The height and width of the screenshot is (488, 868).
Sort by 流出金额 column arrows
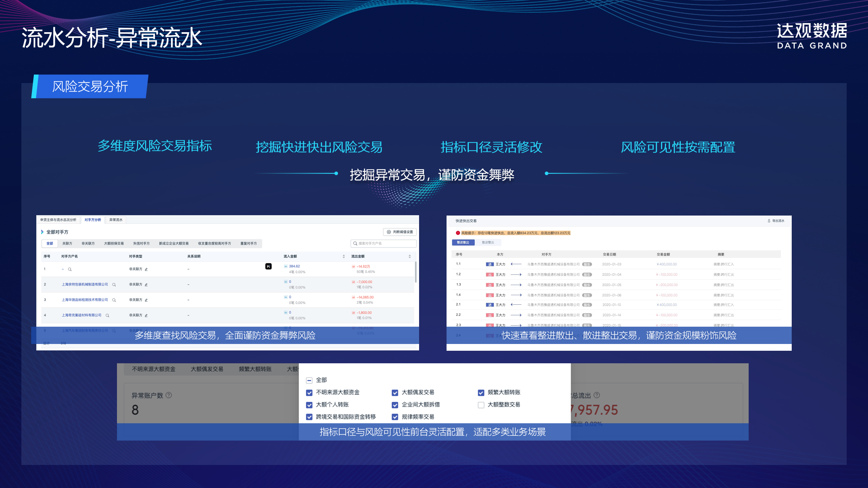pyautogui.click(x=410, y=257)
